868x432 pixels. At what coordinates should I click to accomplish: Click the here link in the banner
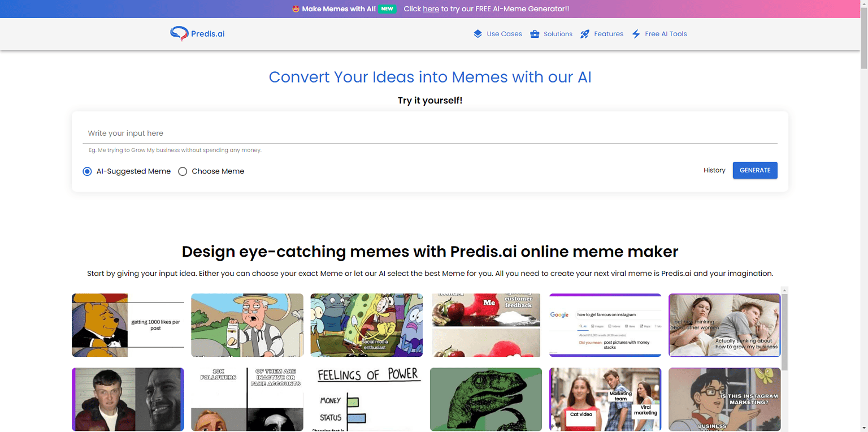[431, 9]
